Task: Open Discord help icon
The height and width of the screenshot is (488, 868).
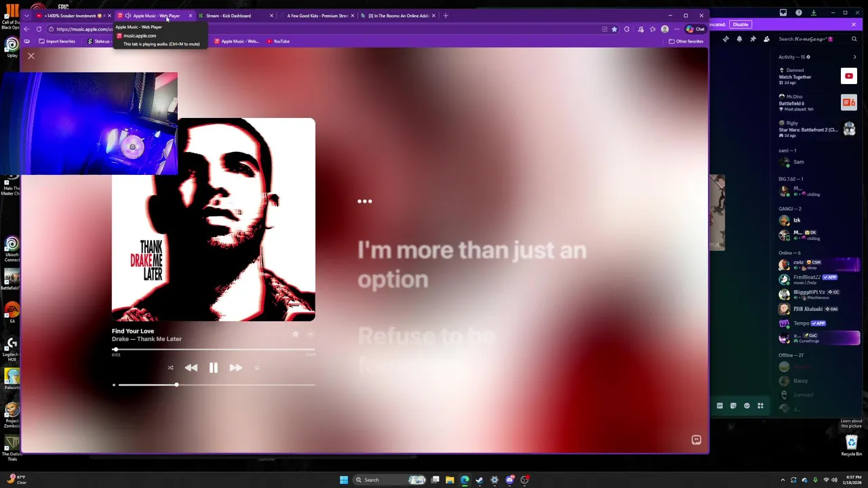Action: [798, 12]
